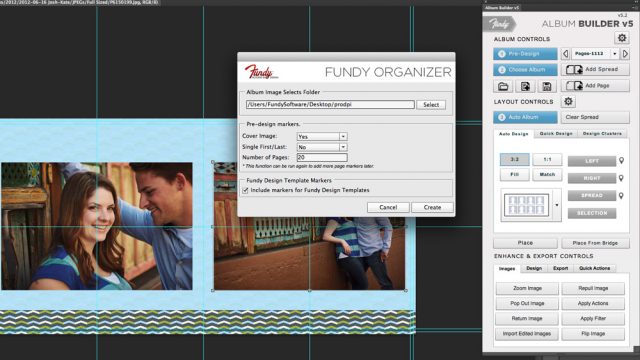The image size is (640, 360).
Task: Click the open folder icon in Album Controls
Action: pos(503,86)
